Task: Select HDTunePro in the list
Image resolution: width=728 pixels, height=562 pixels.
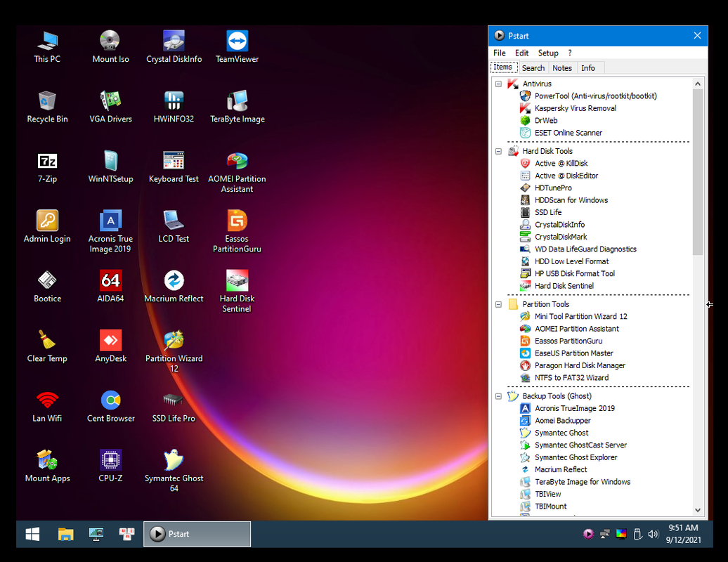Action: coord(546,188)
